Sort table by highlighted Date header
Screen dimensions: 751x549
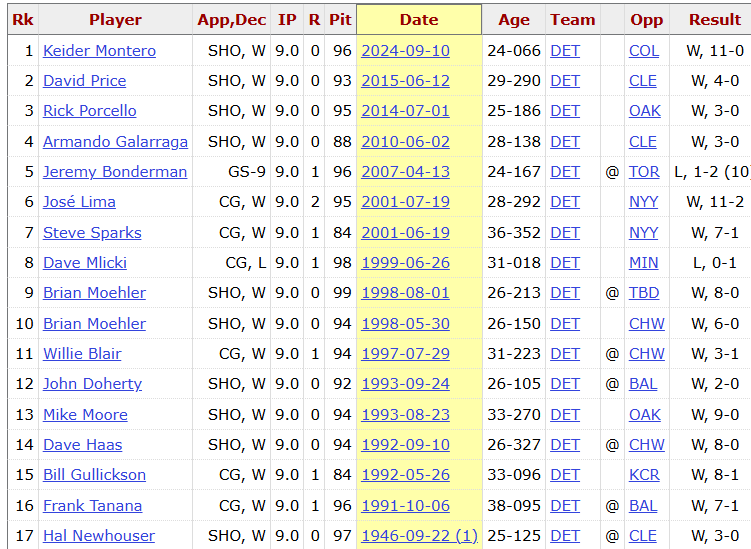click(x=419, y=20)
